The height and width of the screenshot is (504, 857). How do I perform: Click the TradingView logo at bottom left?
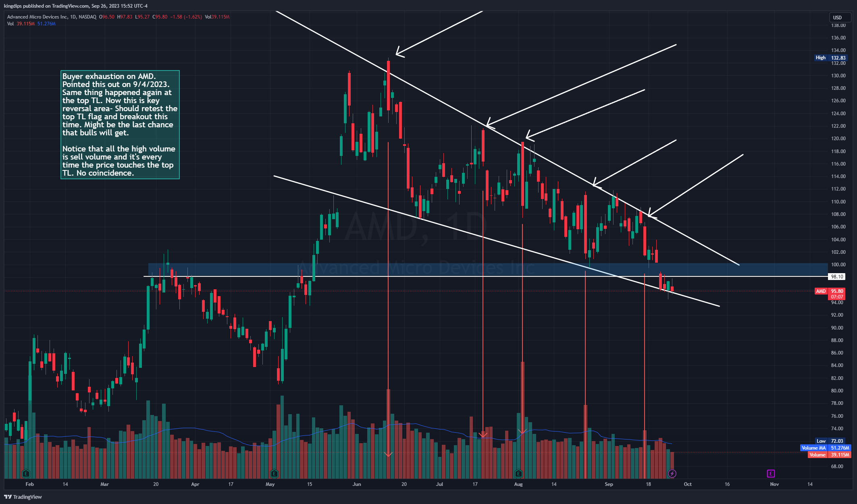pos(23,497)
